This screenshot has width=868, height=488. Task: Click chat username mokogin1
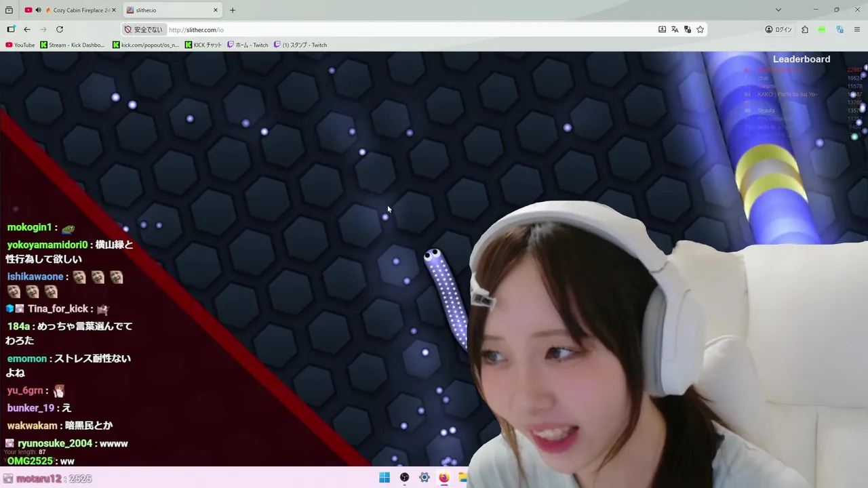(30, 228)
